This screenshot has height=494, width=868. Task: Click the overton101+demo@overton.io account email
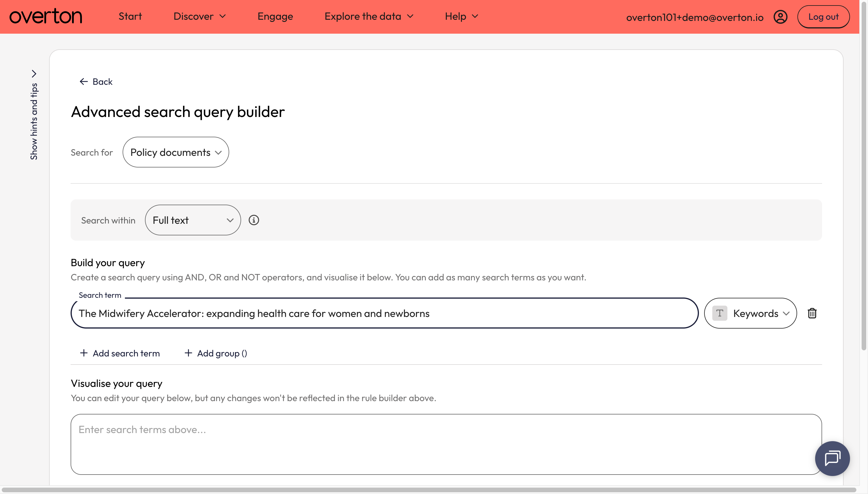pyautogui.click(x=695, y=17)
